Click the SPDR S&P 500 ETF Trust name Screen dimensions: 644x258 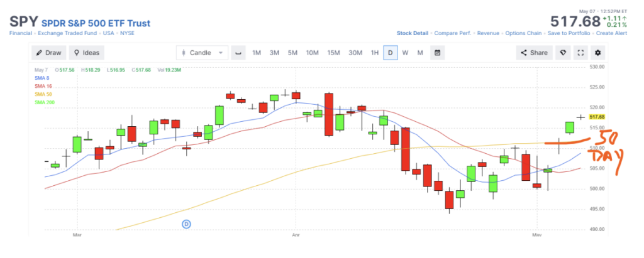(x=96, y=23)
